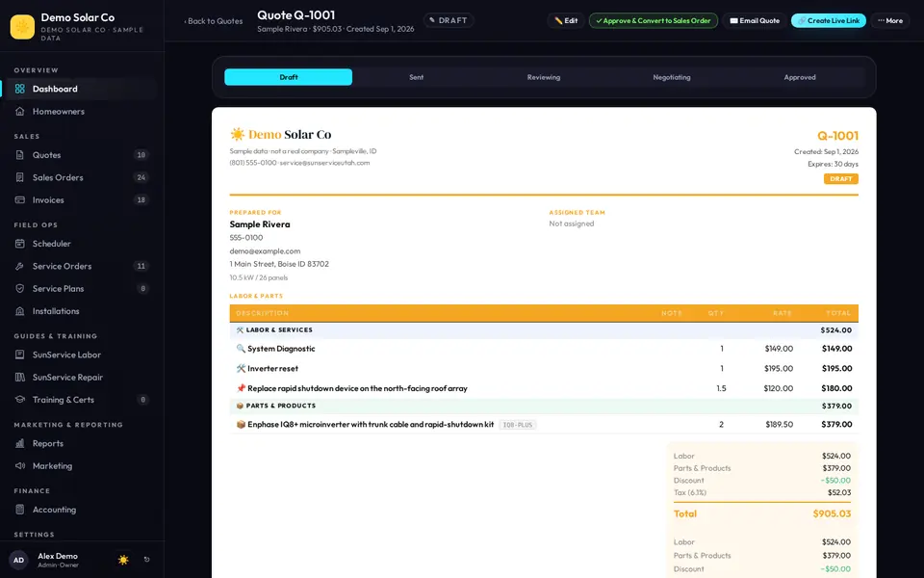The height and width of the screenshot is (578, 924).
Task: Click the "$52.03" tax amount
Action: 839,492
